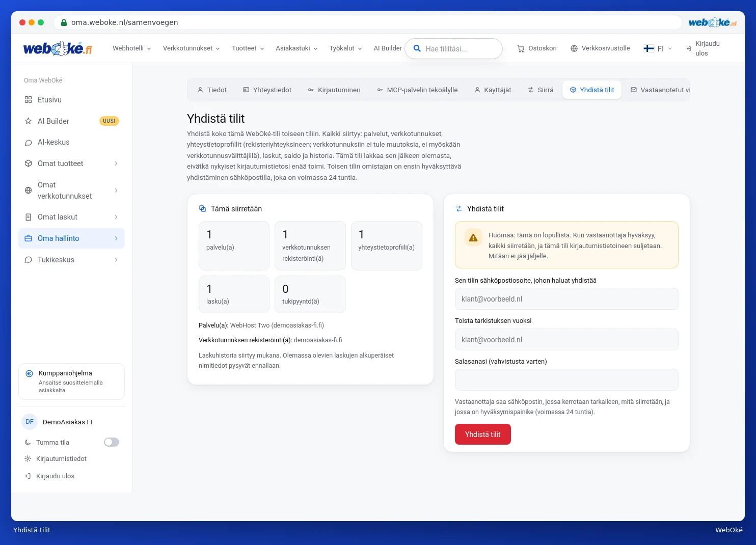Expand the Tuotteet dropdown

(x=248, y=48)
